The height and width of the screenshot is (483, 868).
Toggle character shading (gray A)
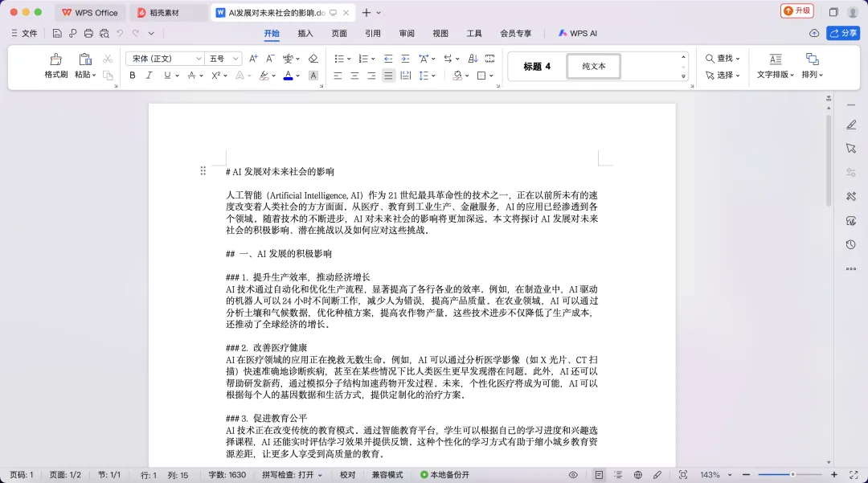coord(313,76)
